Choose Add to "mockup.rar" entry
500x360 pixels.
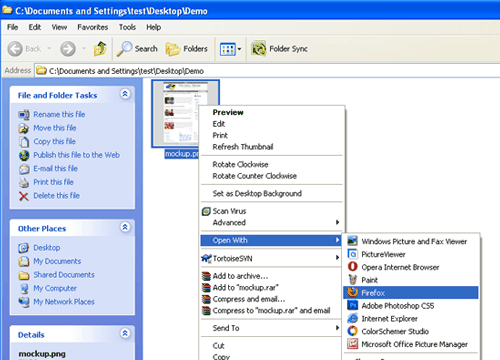[x=272, y=287]
